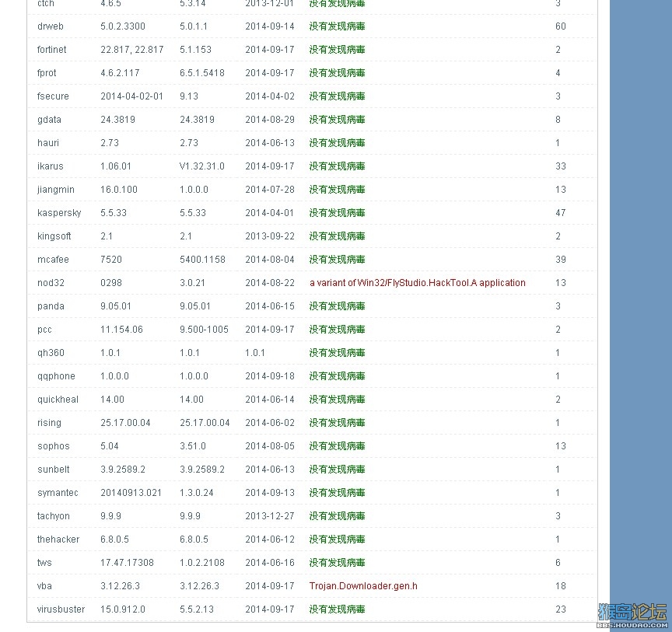The height and width of the screenshot is (632, 672).
Task: Click sophos in the engine column
Action: [53, 446]
